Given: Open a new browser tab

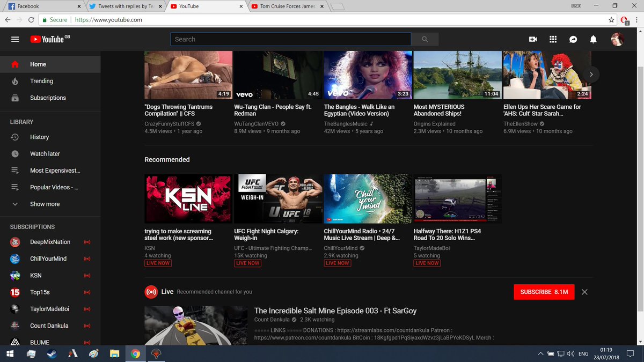Looking at the screenshot, I should click(x=338, y=6).
